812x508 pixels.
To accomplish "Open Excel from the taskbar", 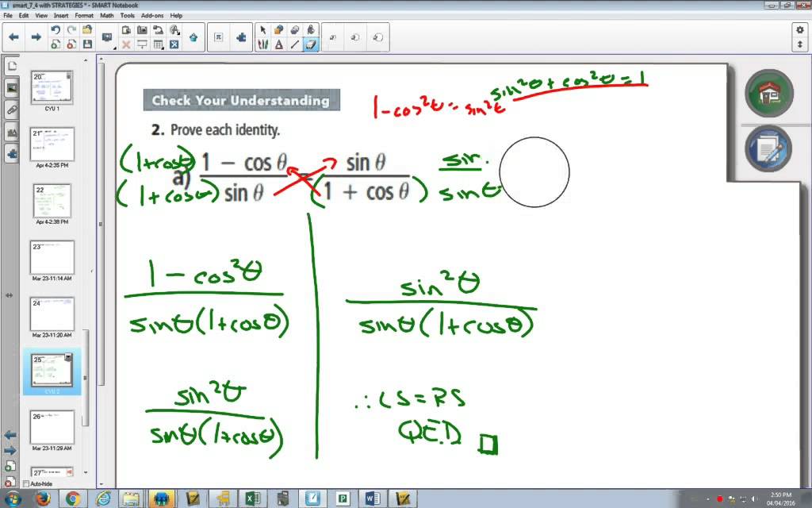I will (252, 498).
